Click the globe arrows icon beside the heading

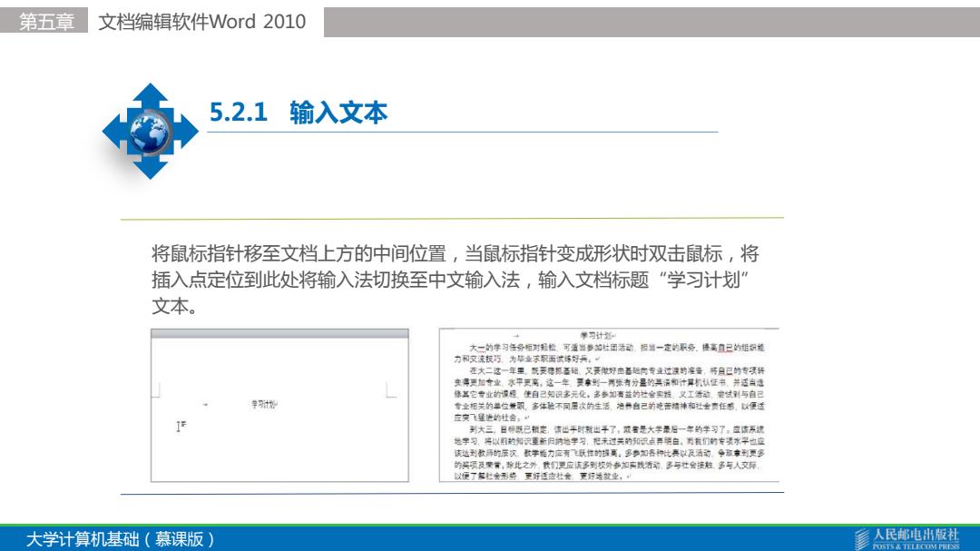(150, 132)
